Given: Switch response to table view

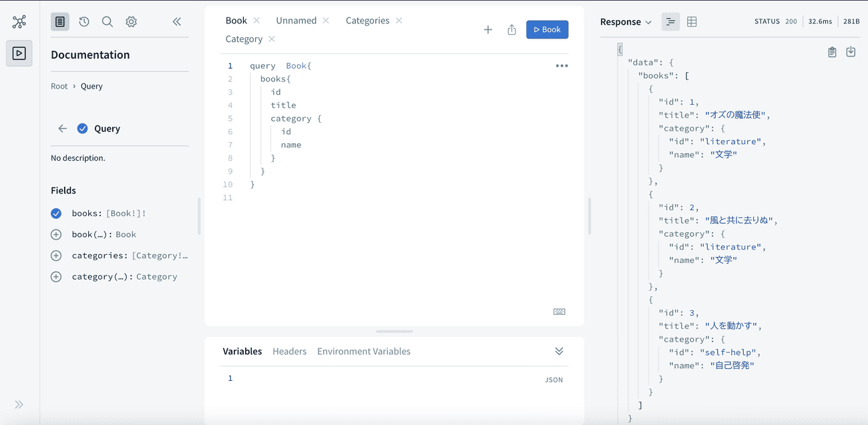Looking at the screenshot, I should click(x=692, y=22).
